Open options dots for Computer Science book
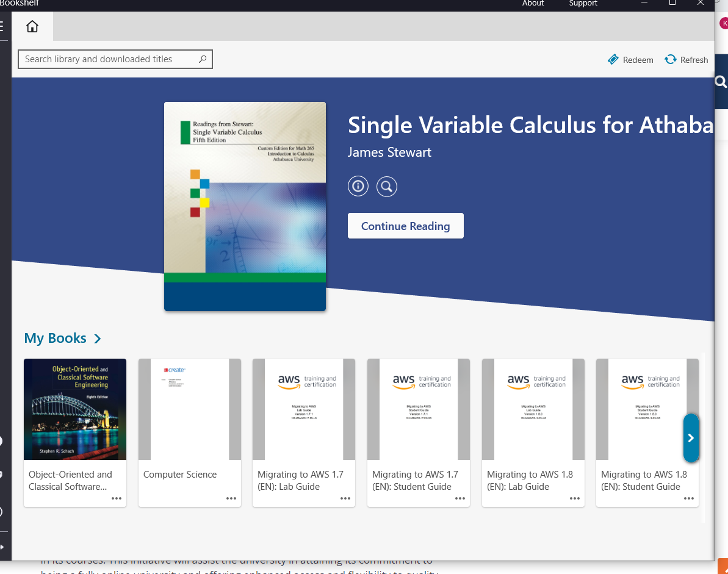This screenshot has height=574, width=728. (x=231, y=498)
